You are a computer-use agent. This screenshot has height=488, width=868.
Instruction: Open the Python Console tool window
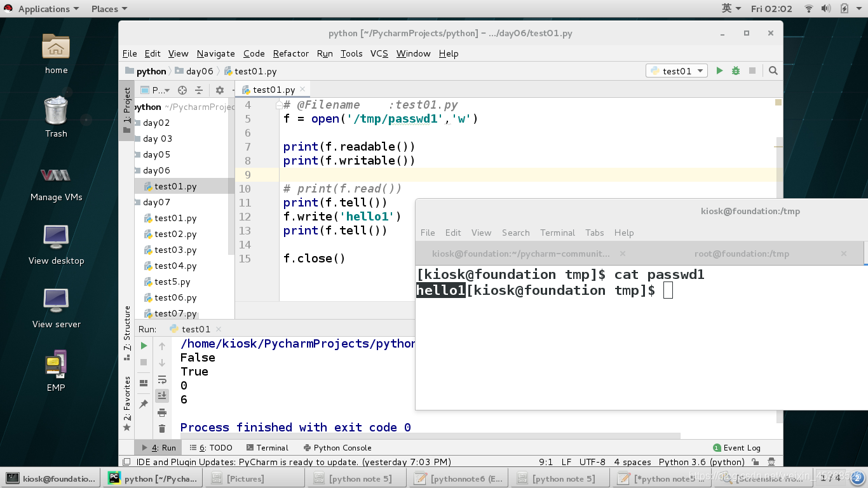point(337,448)
